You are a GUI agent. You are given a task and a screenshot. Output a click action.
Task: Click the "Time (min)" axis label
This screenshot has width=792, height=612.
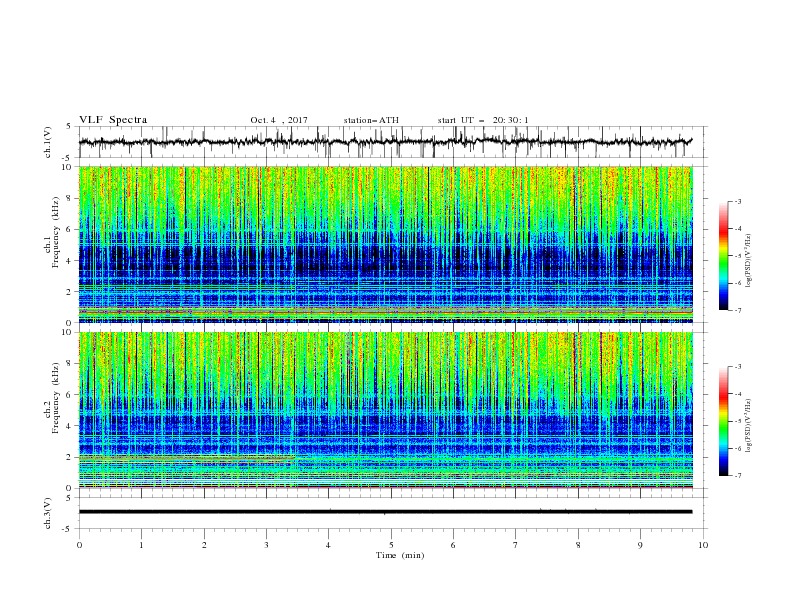(400, 555)
